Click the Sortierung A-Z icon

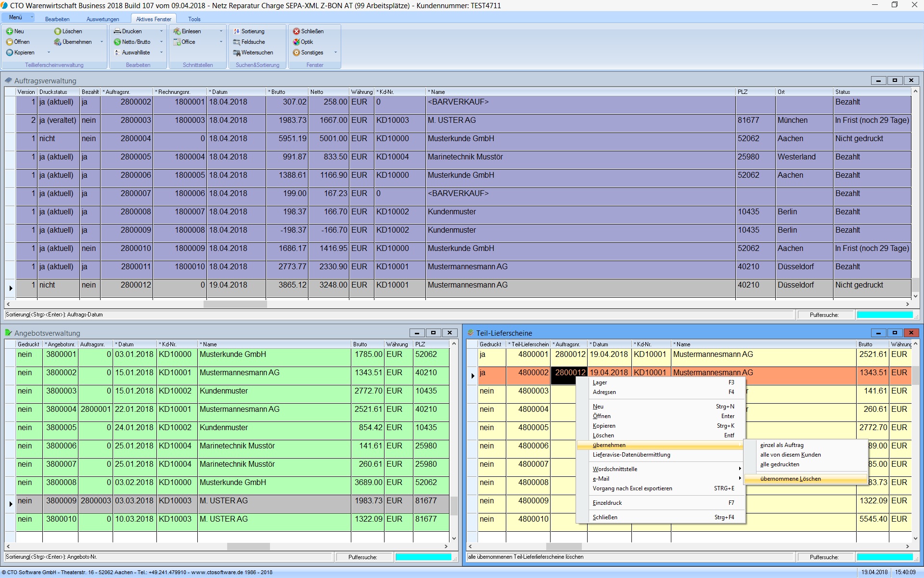point(236,31)
